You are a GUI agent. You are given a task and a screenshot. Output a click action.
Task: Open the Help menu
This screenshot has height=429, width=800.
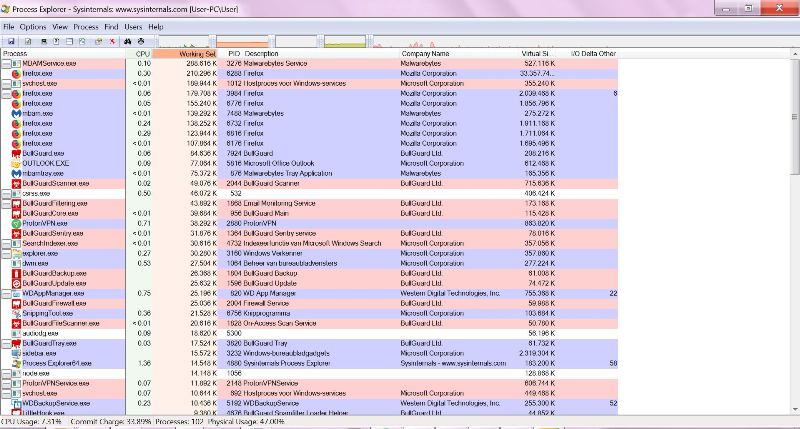pos(156,27)
